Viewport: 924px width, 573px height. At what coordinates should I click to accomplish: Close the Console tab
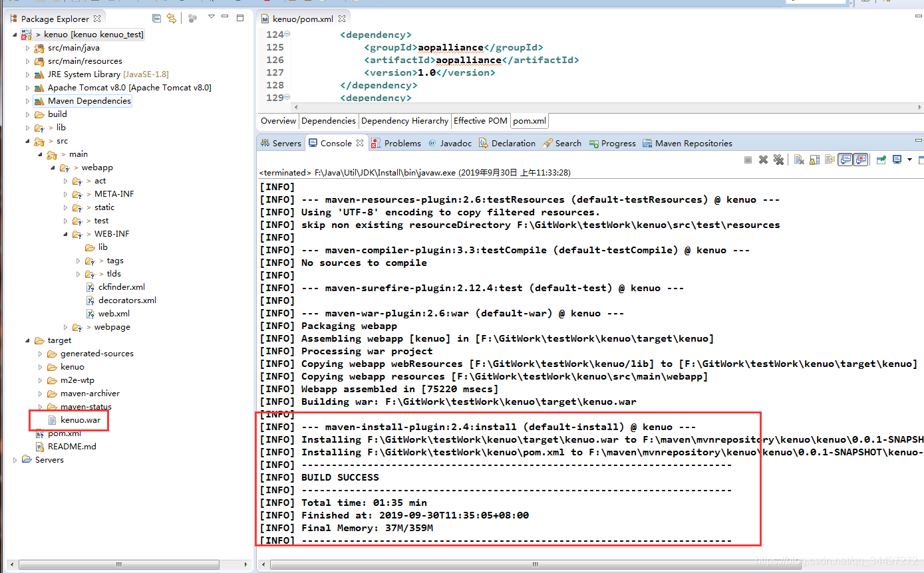[x=359, y=143]
